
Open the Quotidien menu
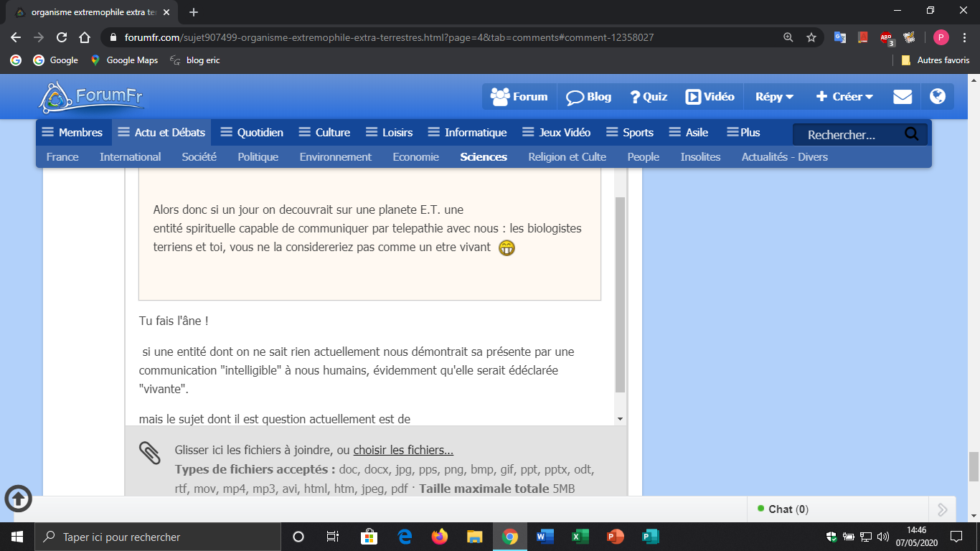pos(252,132)
